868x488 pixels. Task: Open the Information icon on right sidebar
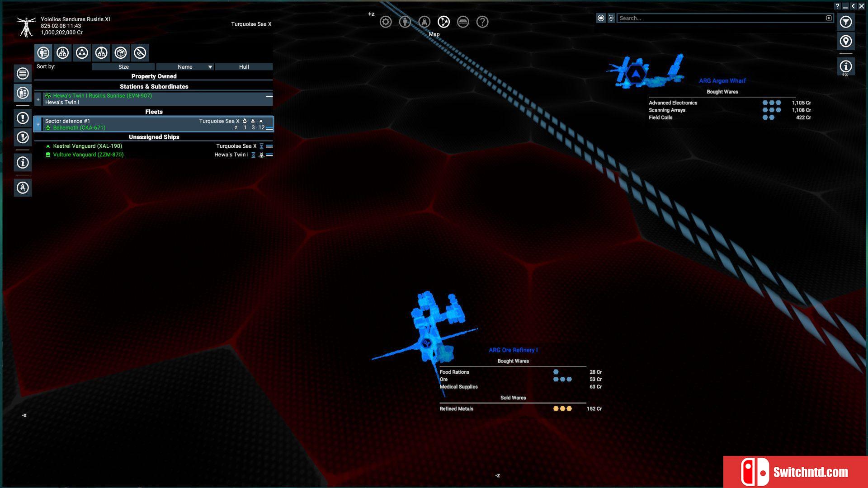[846, 66]
